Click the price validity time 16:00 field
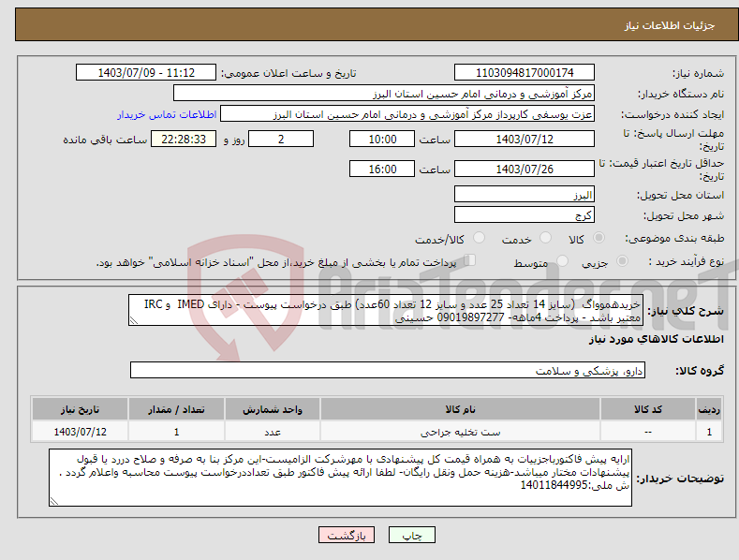The width and height of the screenshot is (739, 560). [x=382, y=169]
